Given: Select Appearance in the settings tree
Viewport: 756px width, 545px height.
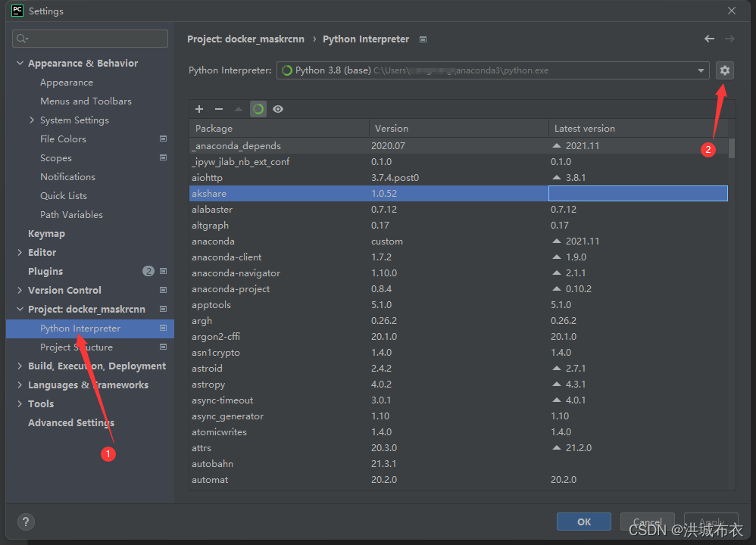Looking at the screenshot, I should (67, 83).
